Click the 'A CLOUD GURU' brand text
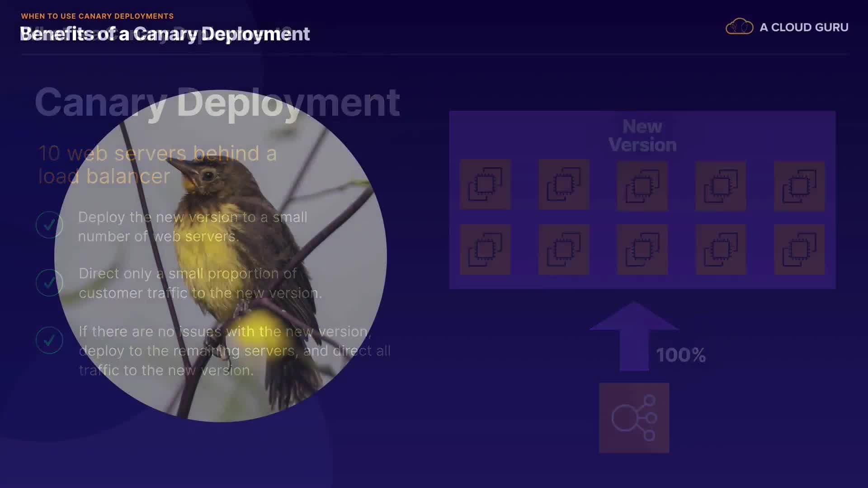This screenshot has width=868, height=488. [804, 27]
